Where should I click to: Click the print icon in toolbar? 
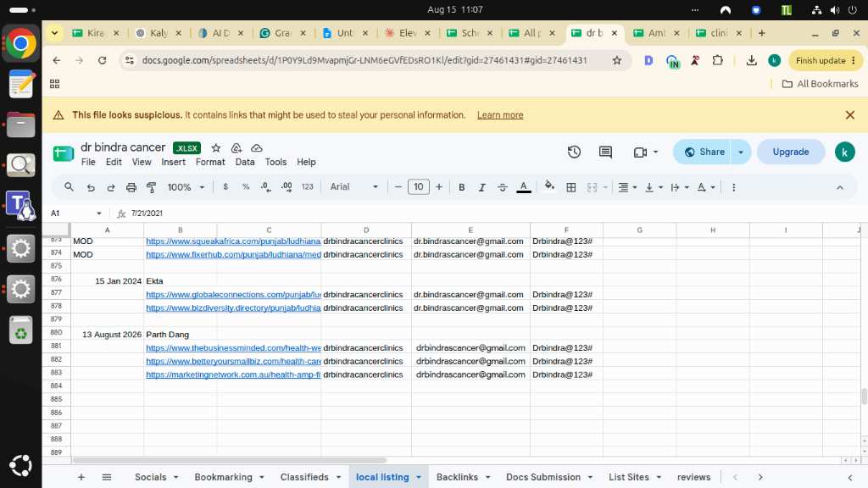131,187
